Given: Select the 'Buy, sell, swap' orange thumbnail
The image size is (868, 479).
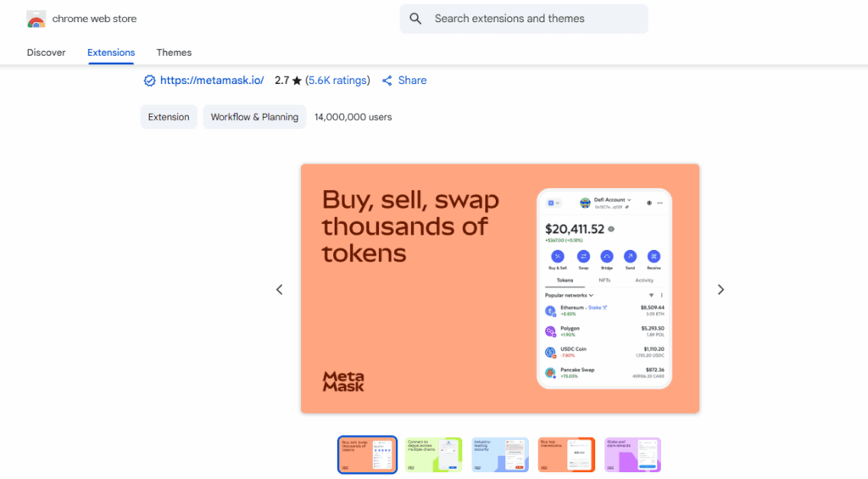Looking at the screenshot, I should point(366,455).
